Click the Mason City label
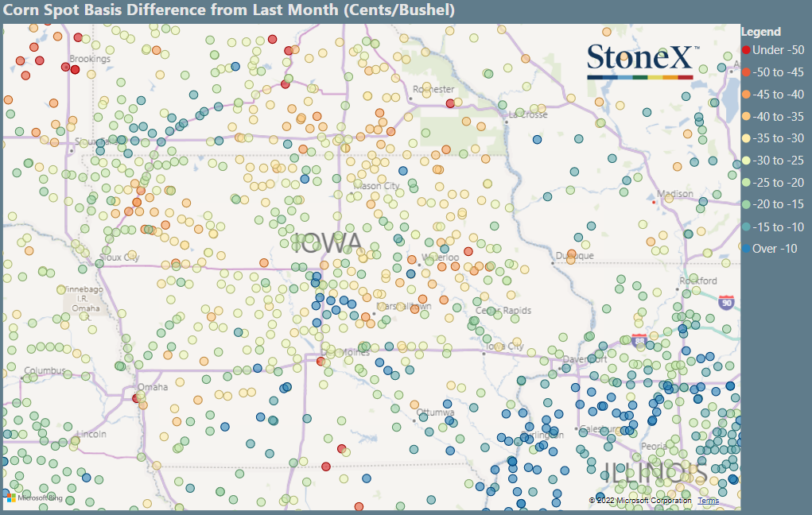812x515 pixels. (376, 186)
